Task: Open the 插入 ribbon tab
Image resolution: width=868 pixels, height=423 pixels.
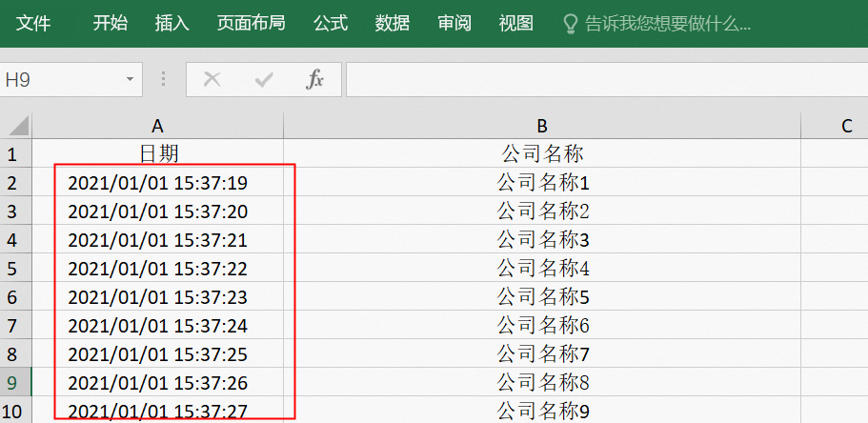Action: pyautogui.click(x=172, y=23)
